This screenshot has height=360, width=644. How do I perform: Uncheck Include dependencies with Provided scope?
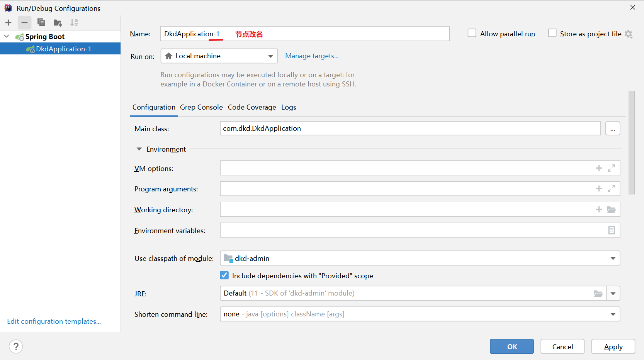(x=224, y=275)
